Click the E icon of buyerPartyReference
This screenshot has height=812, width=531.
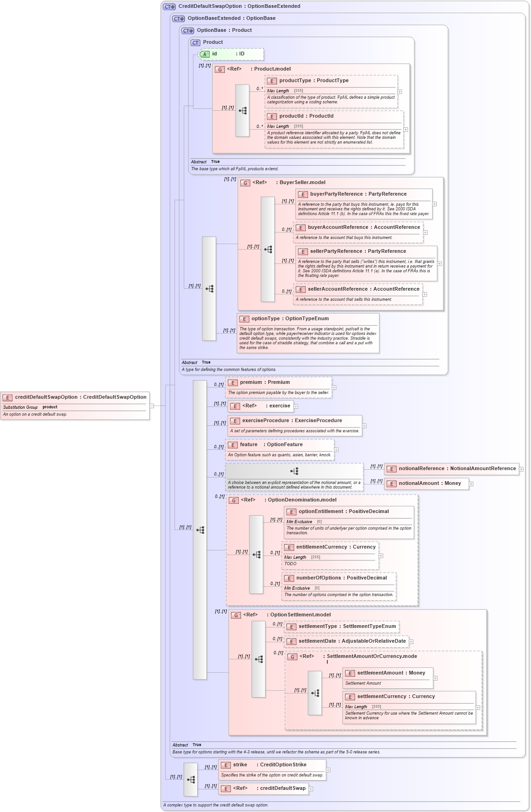click(x=303, y=194)
